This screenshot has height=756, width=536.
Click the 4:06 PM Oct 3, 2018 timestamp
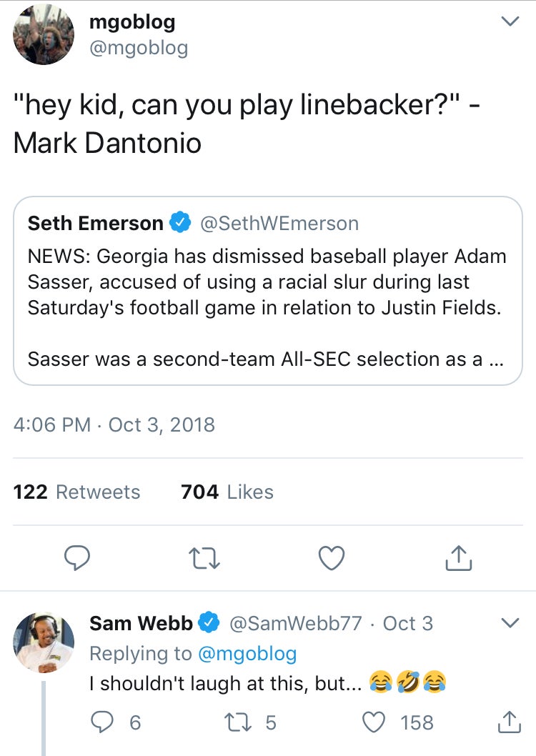(114, 424)
